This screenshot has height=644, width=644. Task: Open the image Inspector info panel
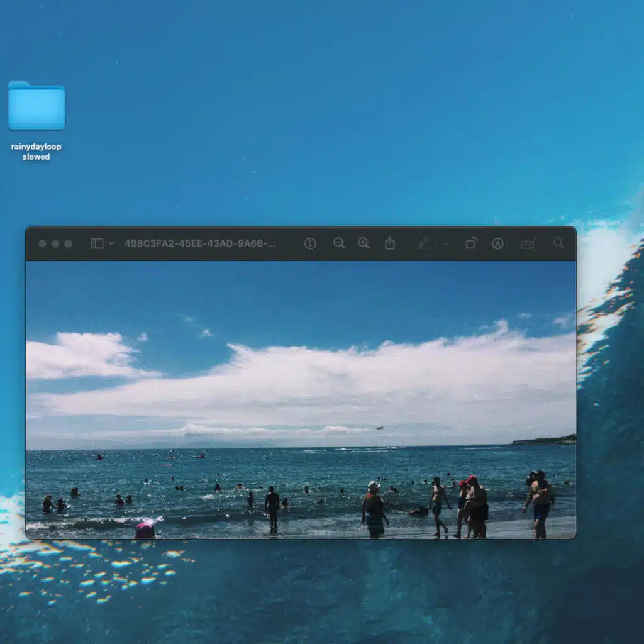coord(310,243)
